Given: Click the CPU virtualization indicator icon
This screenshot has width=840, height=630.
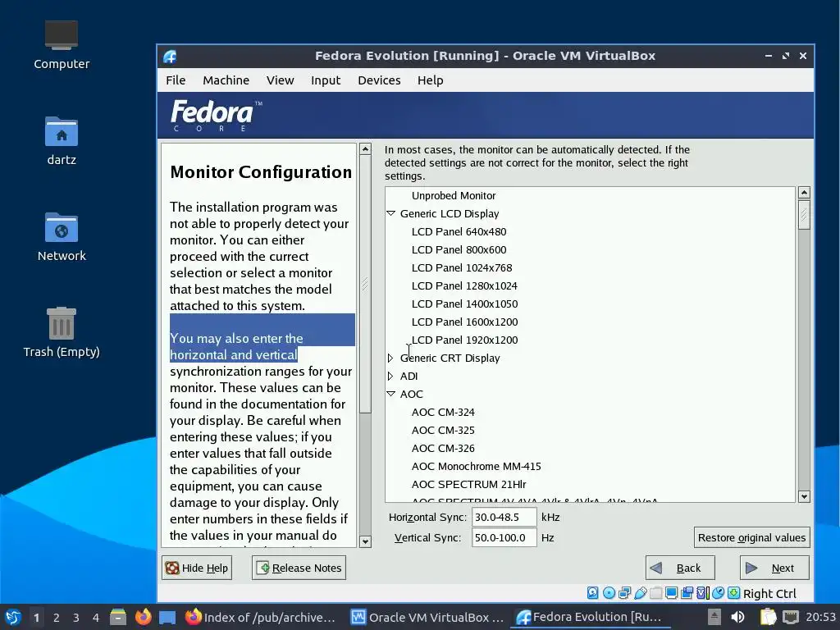Looking at the screenshot, I should point(703,593).
